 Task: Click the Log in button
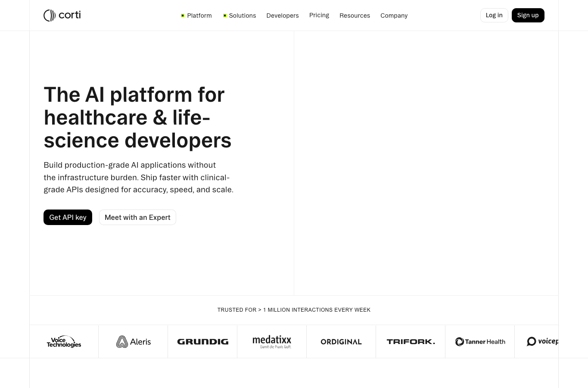point(494,15)
